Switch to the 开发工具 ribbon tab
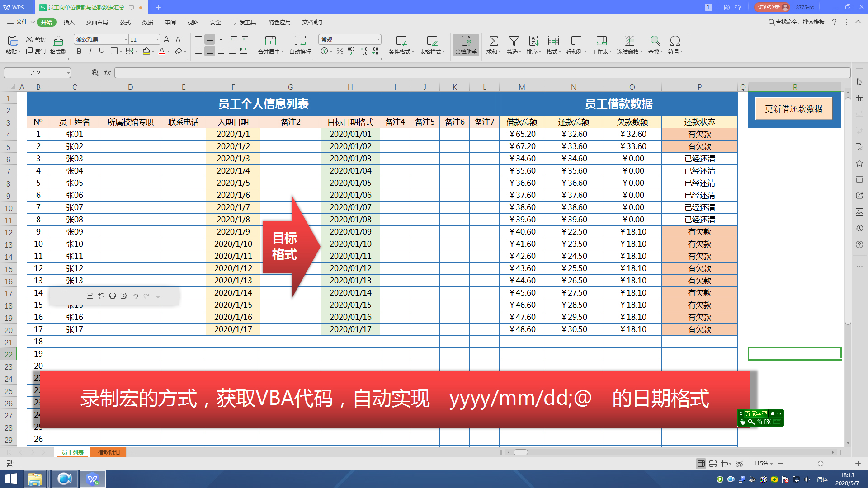868x488 pixels. tap(244, 22)
